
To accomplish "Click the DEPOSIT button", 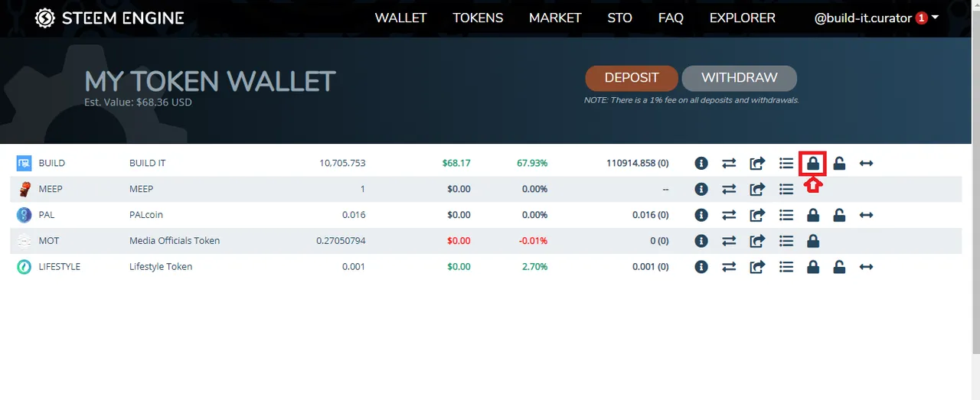I will 632,78.
